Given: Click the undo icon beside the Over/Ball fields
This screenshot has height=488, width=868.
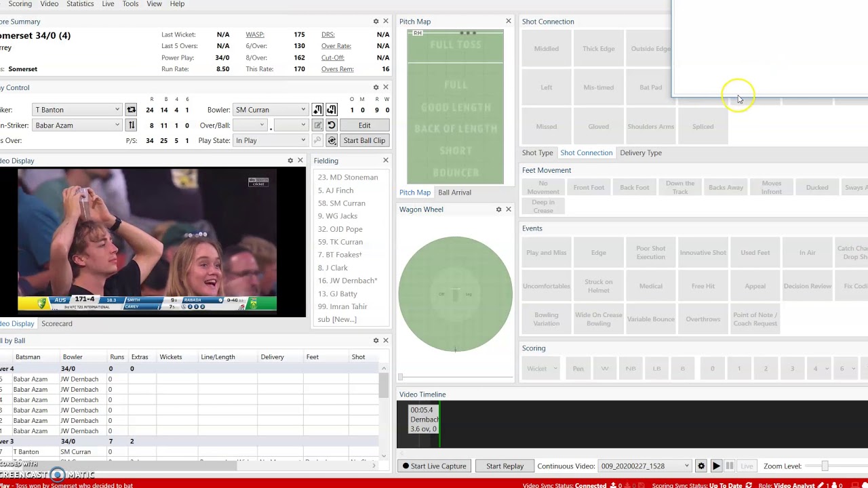Looking at the screenshot, I should click(332, 125).
